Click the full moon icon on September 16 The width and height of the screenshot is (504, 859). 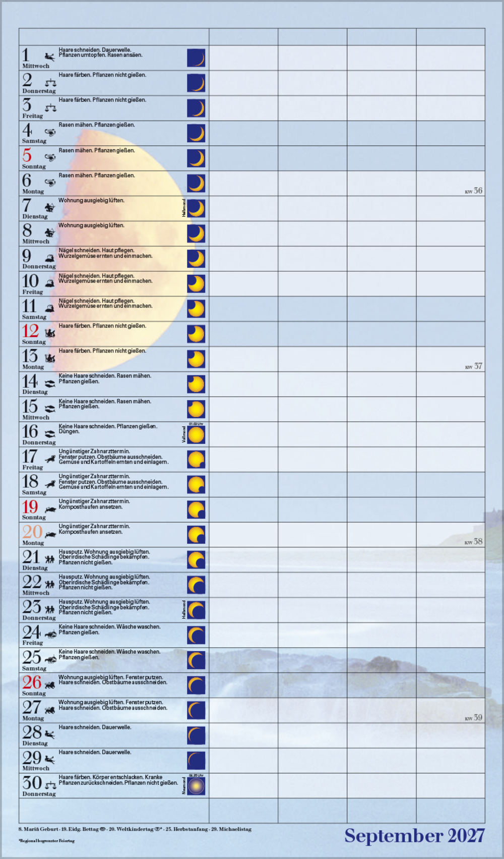pyautogui.click(x=196, y=435)
